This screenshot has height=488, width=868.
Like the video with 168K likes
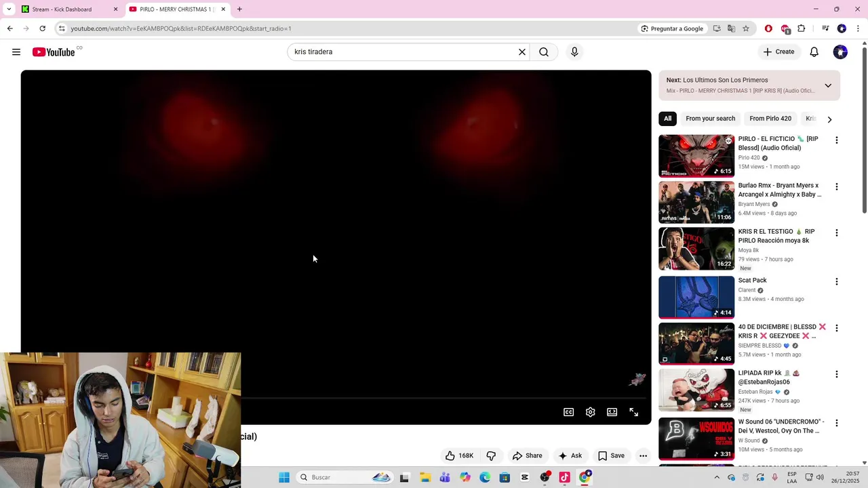[x=459, y=455]
